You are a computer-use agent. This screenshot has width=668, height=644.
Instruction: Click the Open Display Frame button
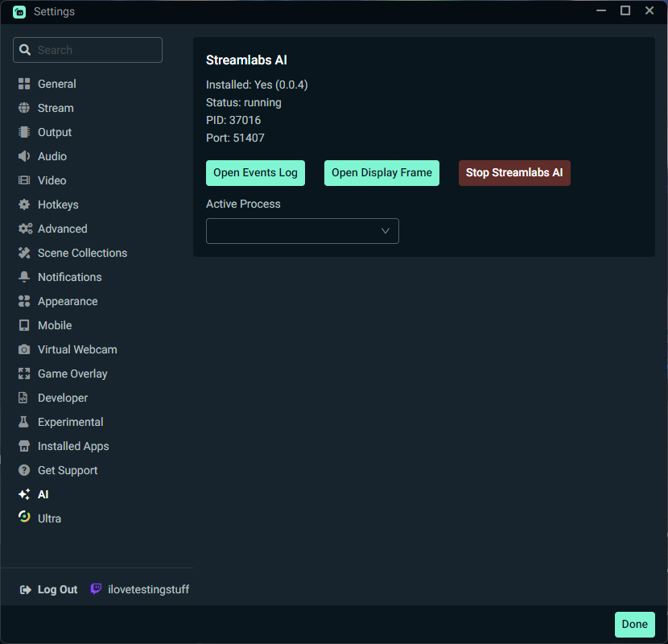(381, 173)
